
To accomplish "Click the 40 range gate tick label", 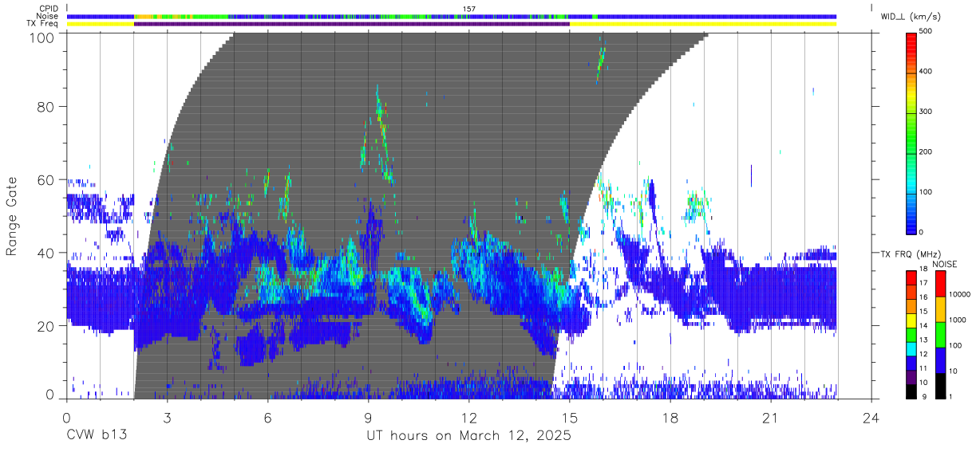I will (46, 253).
